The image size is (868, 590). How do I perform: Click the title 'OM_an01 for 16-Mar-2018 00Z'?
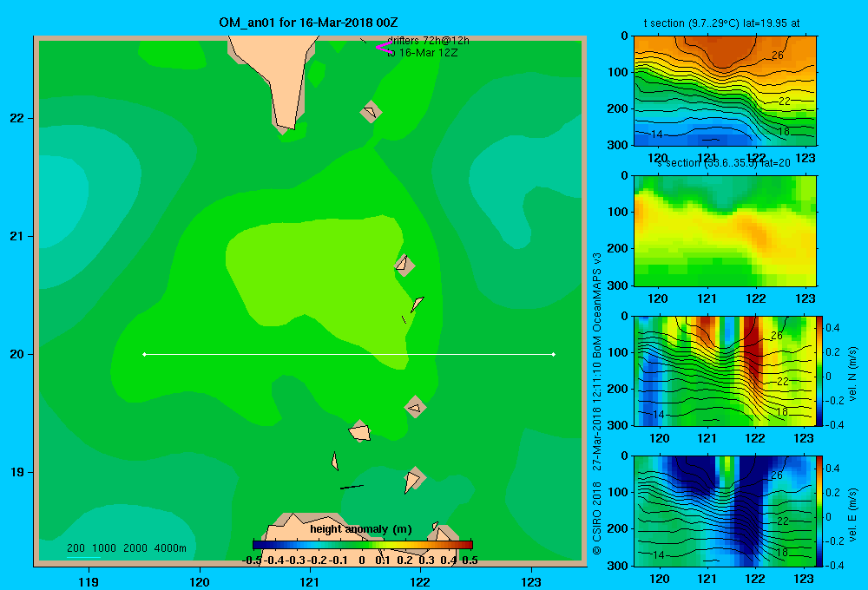coord(308,23)
